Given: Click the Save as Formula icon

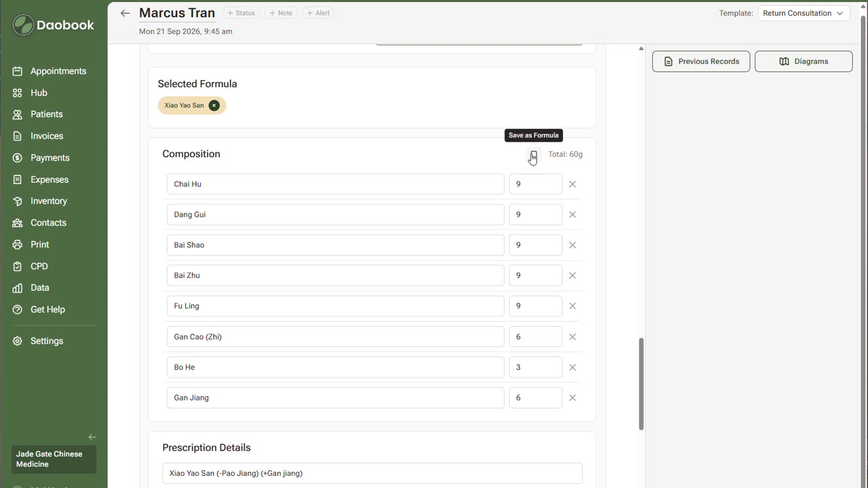Looking at the screenshot, I should pos(534,155).
